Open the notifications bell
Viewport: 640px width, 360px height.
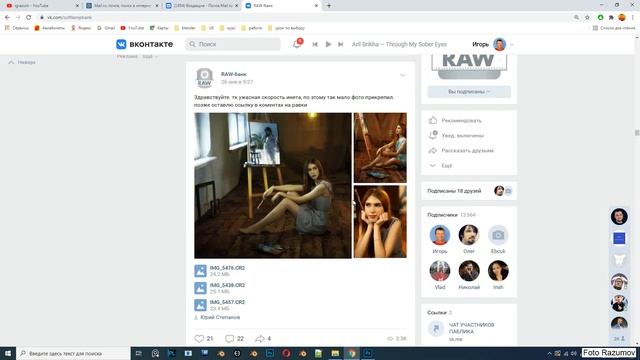[x=297, y=44]
